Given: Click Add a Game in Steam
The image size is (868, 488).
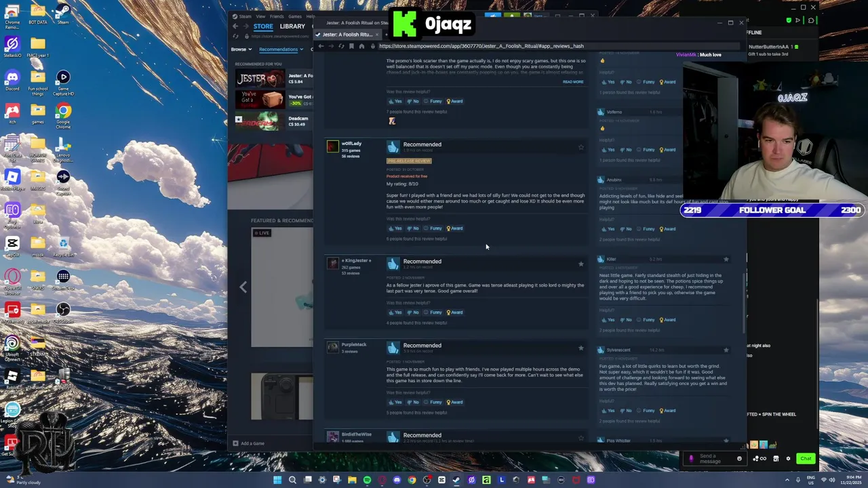Looking at the screenshot, I should (248, 443).
